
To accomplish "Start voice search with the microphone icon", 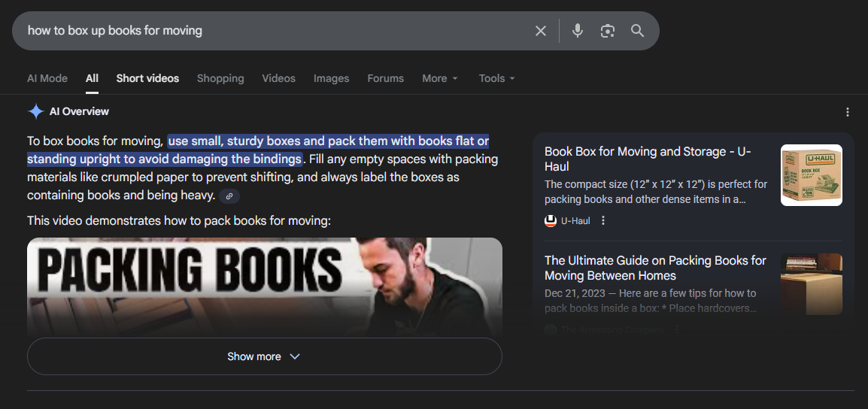I will pyautogui.click(x=578, y=31).
